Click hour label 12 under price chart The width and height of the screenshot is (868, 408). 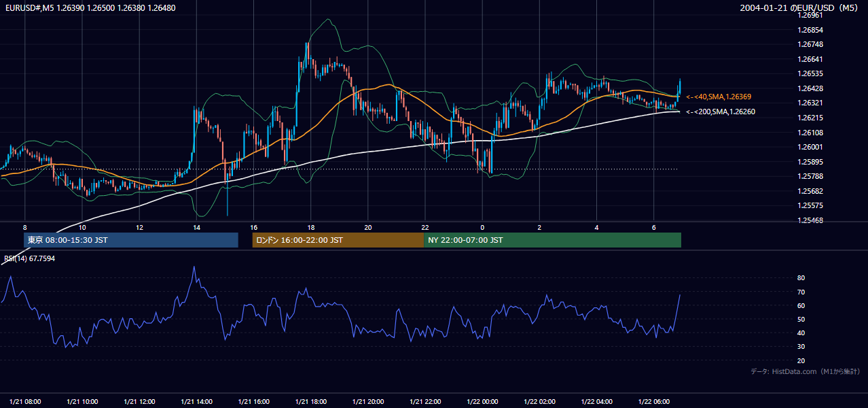(139, 227)
